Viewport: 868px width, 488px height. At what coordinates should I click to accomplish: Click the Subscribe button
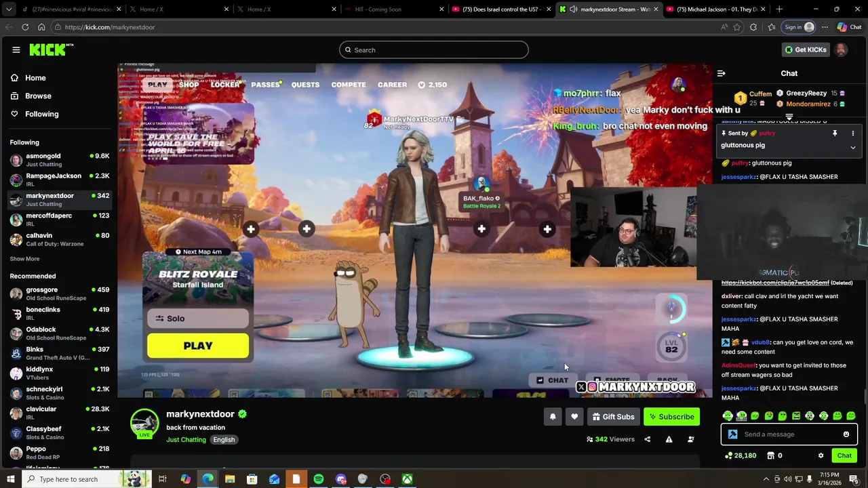671,417
